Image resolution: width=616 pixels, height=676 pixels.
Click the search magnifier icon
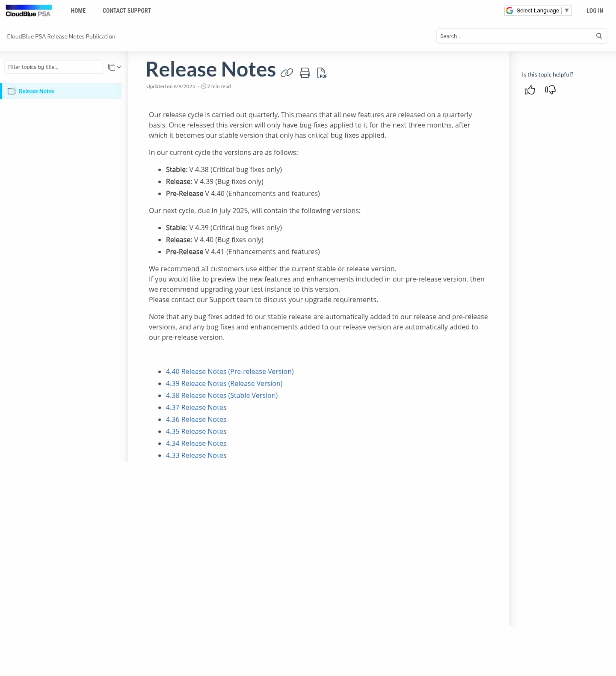pyautogui.click(x=599, y=36)
